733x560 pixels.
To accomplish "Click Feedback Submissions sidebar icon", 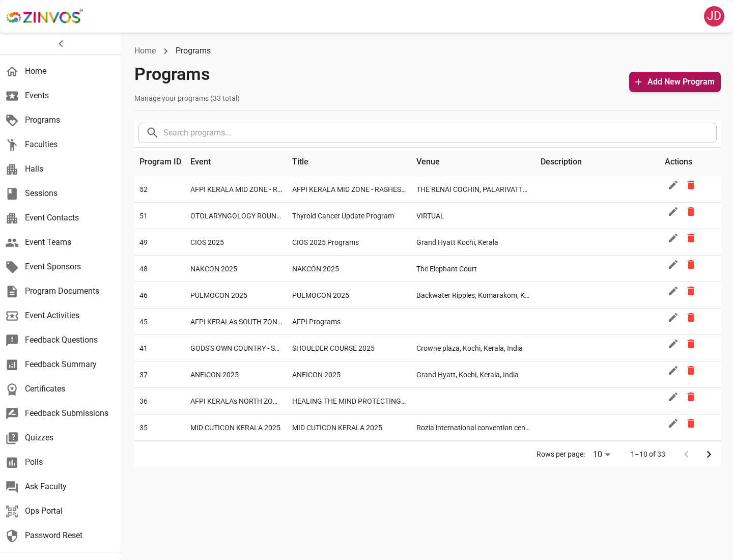I will pyautogui.click(x=12, y=413).
